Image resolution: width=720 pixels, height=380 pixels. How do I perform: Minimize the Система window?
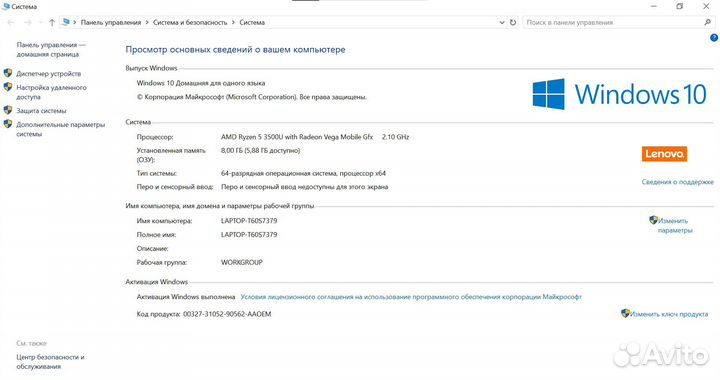[x=654, y=6]
